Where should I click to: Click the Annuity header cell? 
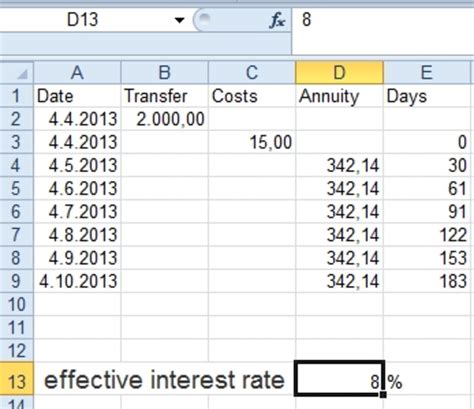pos(339,96)
